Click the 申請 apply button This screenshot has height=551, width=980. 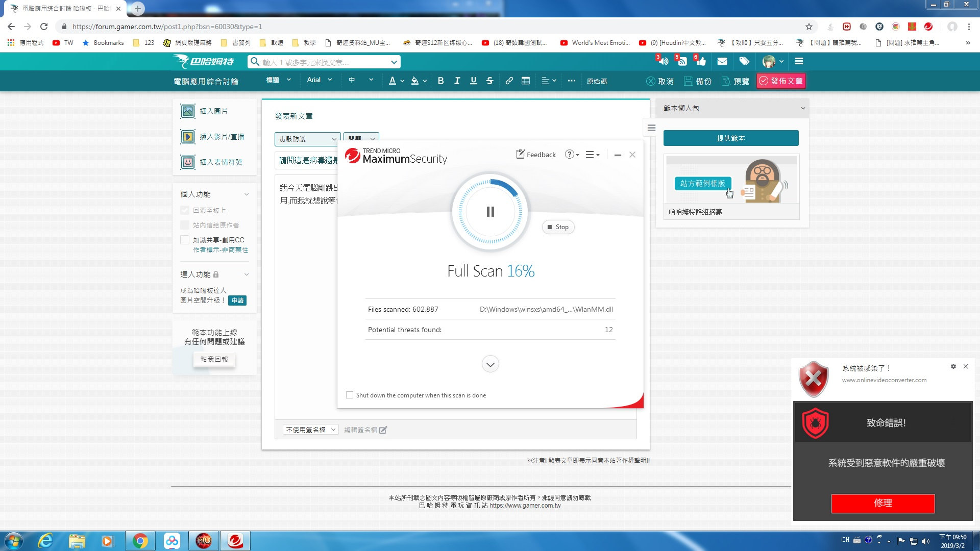(237, 300)
